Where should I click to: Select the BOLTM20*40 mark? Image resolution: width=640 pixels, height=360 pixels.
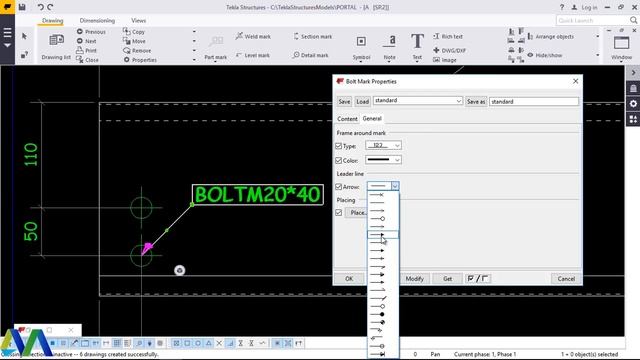(258, 195)
